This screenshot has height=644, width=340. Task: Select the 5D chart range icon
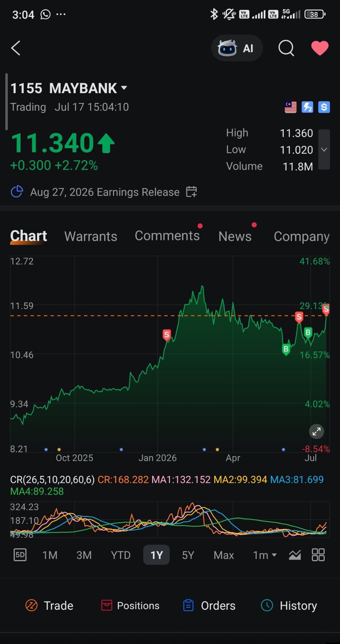tap(20, 555)
